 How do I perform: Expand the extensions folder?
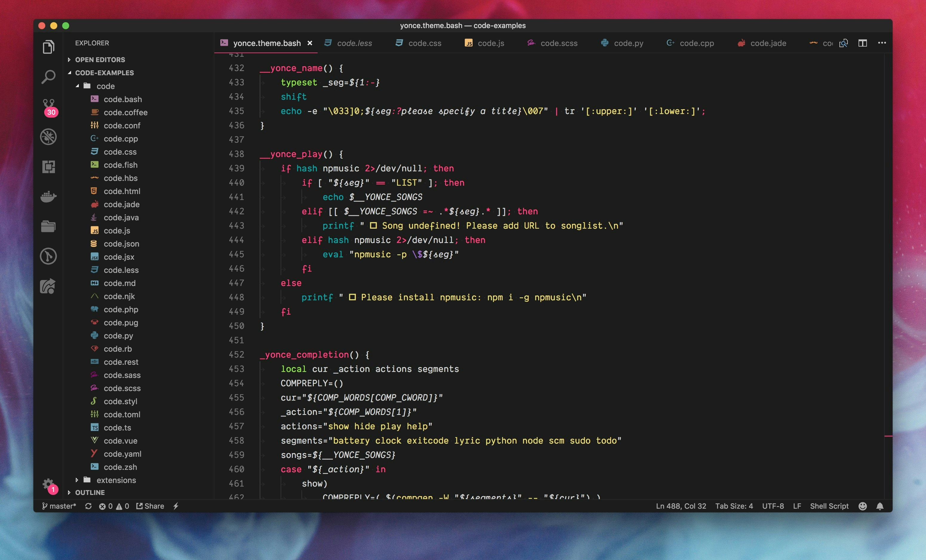coord(116,480)
